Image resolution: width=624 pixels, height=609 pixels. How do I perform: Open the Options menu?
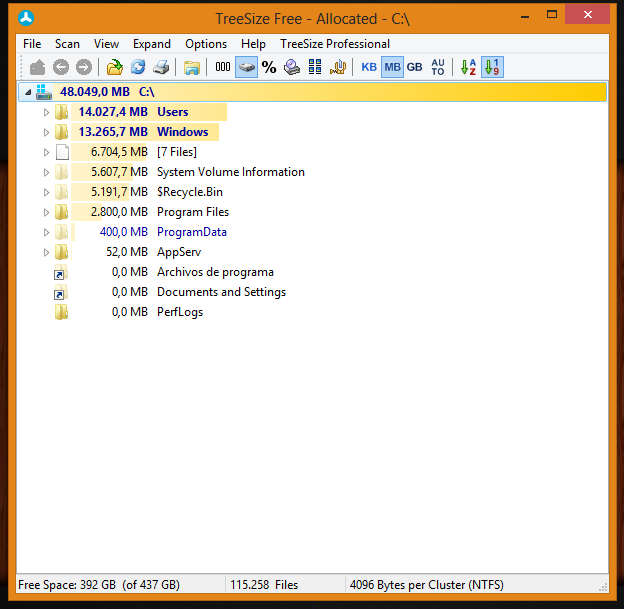[206, 44]
